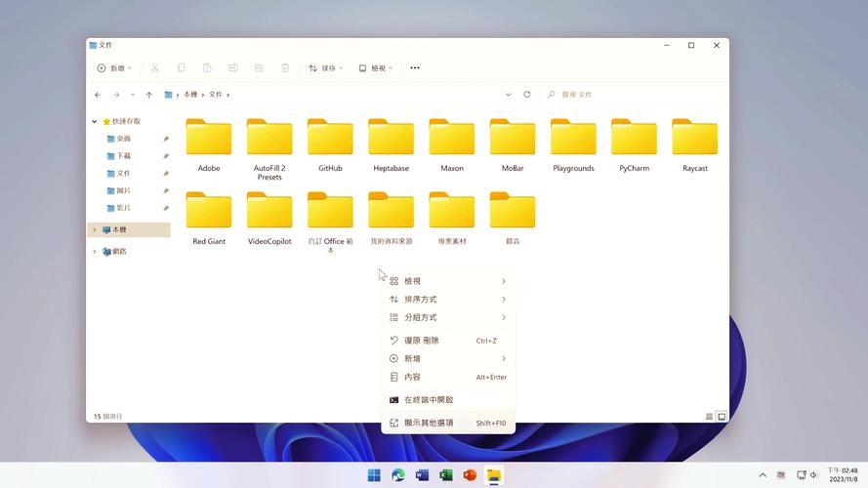Click 文件 in the breadcrumb path
Viewport: 868px width, 488px height.
pos(216,95)
